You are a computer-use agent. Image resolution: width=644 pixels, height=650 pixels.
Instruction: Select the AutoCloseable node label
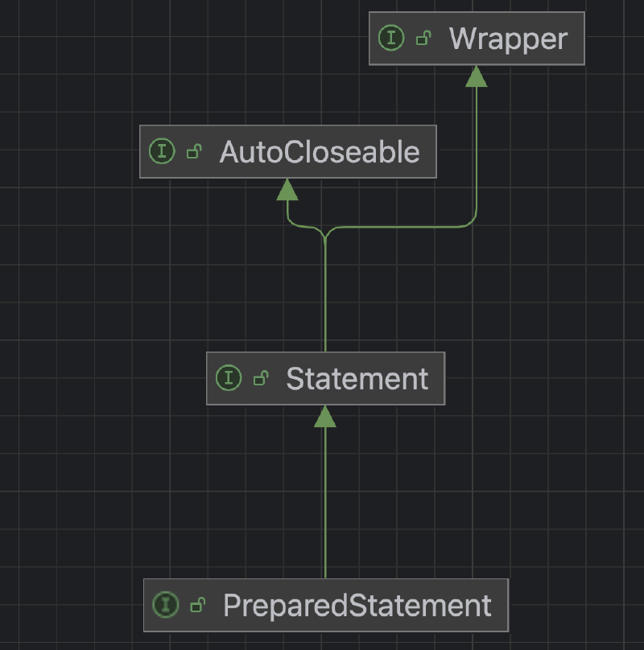[320, 152]
